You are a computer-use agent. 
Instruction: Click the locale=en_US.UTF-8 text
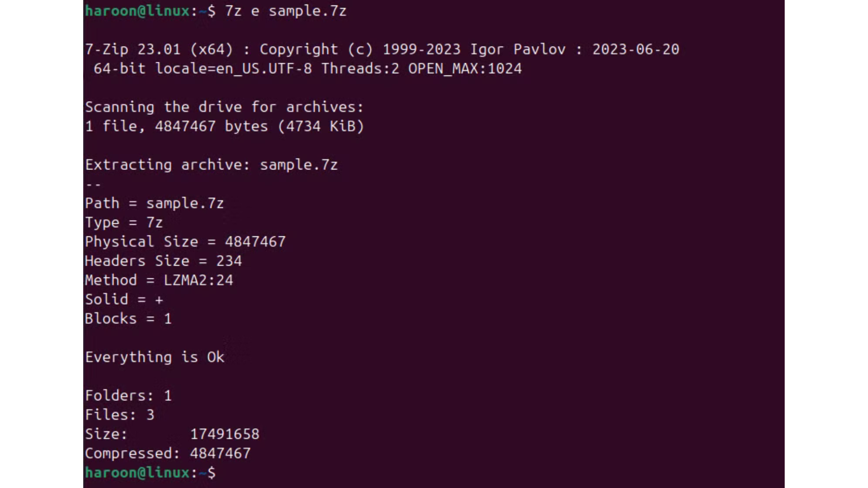[x=233, y=69]
